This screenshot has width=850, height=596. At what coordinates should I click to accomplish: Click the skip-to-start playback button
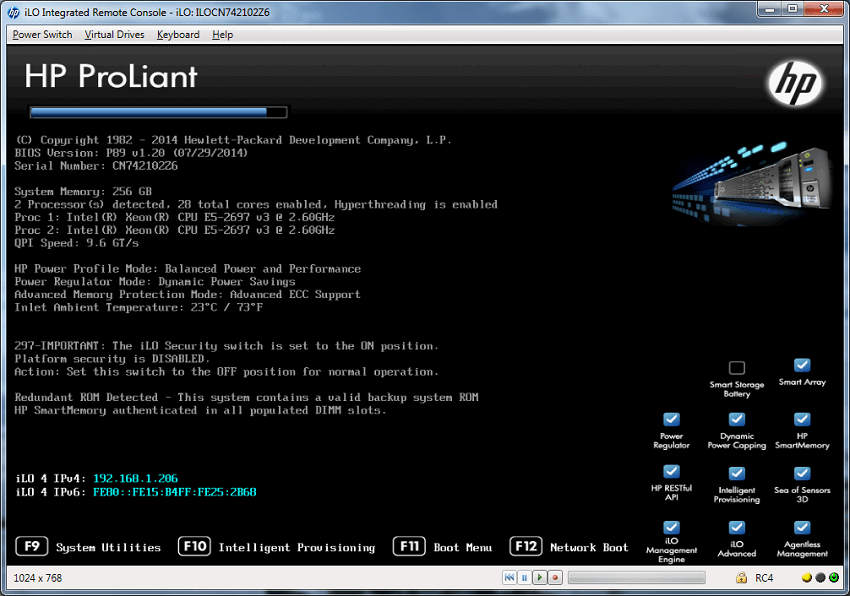click(509, 578)
